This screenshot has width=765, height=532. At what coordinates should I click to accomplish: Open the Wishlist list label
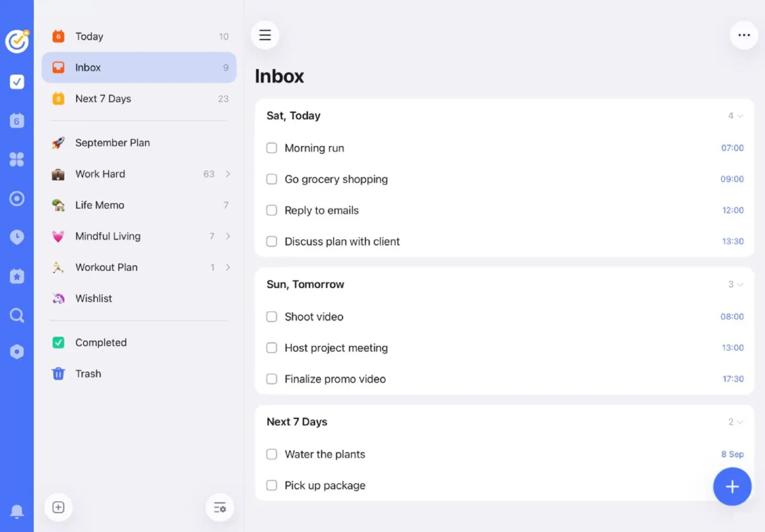point(94,298)
